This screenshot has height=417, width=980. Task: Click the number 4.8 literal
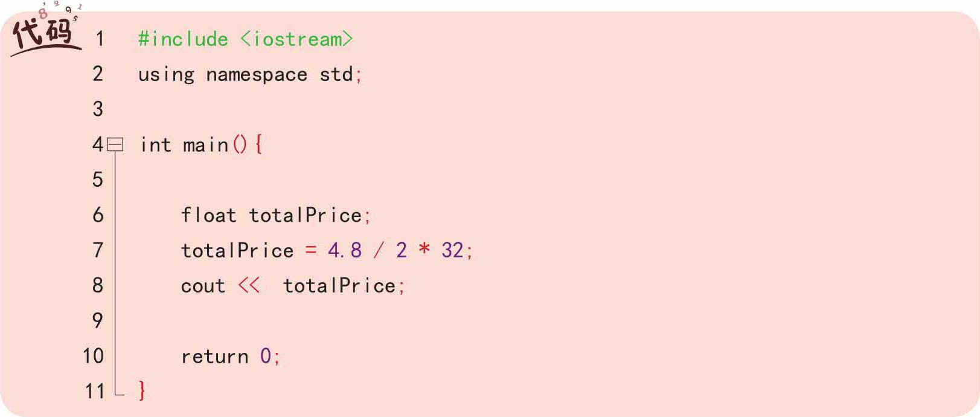click(x=345, y=250)
